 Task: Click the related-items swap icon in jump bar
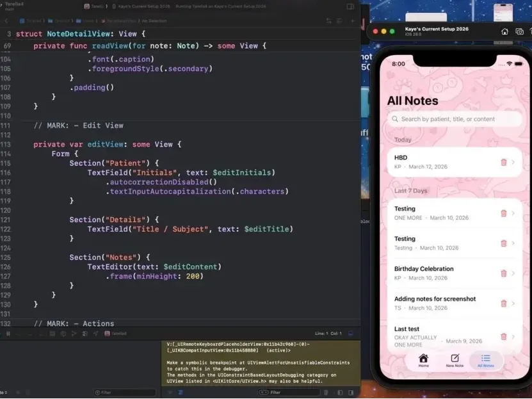(x=329, y=21)
